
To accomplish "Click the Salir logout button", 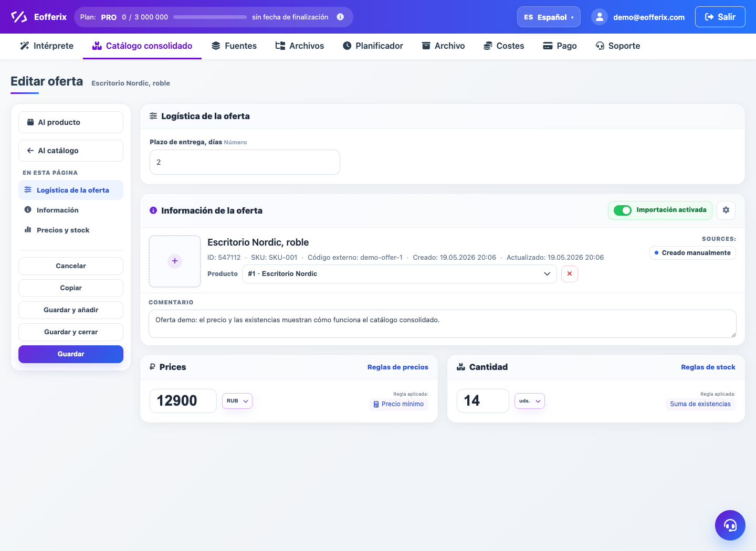I will click(x=720, y=17).
